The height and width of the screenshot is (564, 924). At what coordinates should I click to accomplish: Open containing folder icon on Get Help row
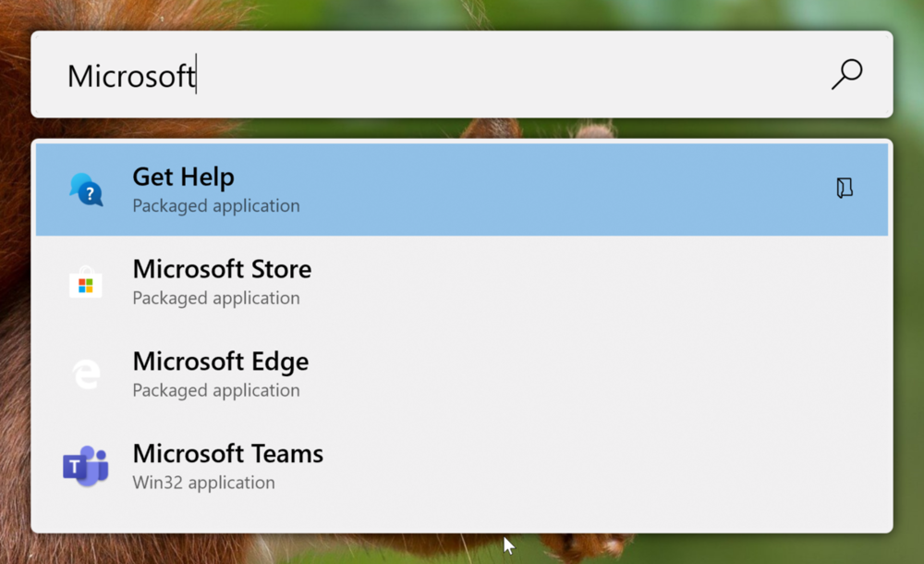point(845,189)
